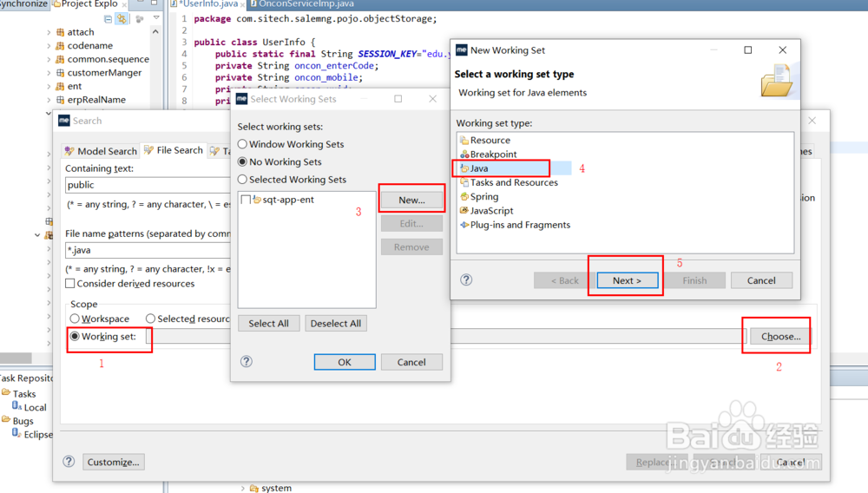Click the Model Search tab icon
The height and width of the screenshot is (493, 868).
(x=69, y=151)
